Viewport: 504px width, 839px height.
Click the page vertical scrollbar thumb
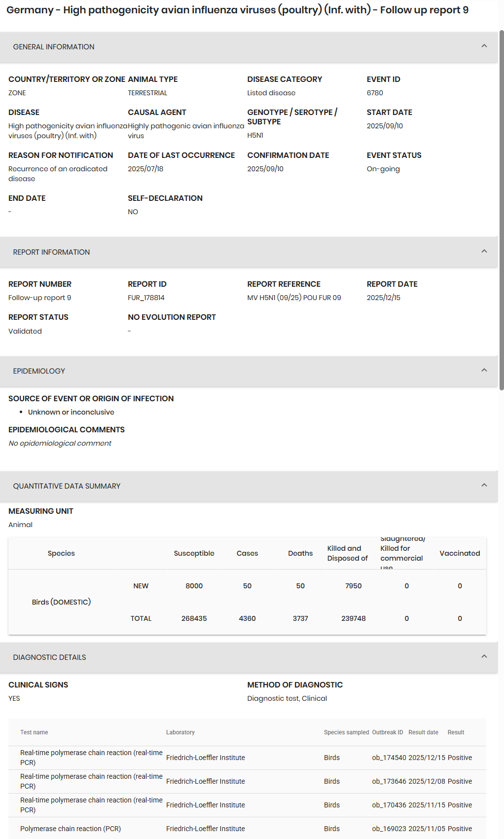tap(502, 210)
